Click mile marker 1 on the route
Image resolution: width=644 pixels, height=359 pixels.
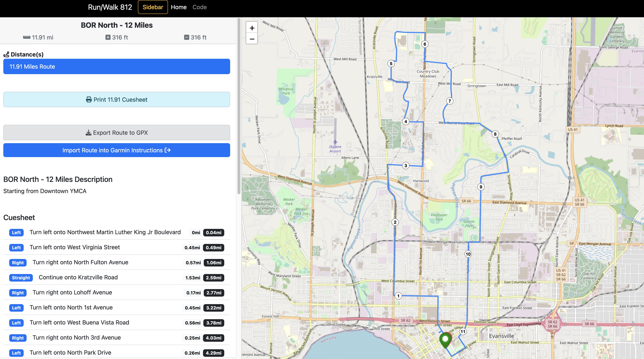(x=398, y=296)
